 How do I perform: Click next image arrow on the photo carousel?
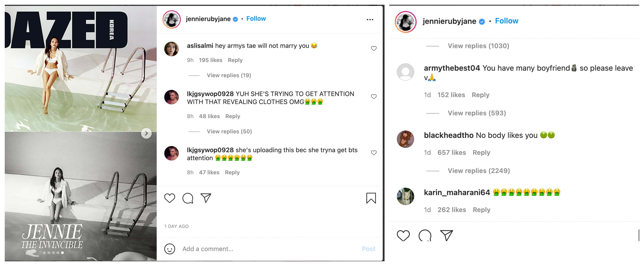click(x=146, y=133)
